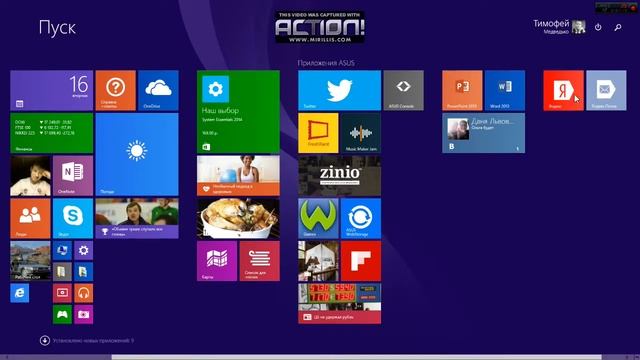Click the horizontal scrollbar thumb
Screen dimensions: 640x360
click(x=356, y=357)
